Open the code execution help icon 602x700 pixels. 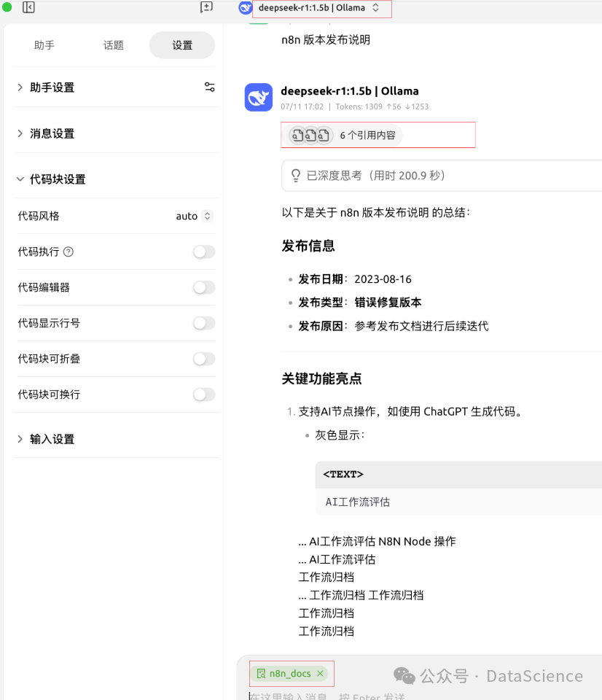tap(69, 252)
